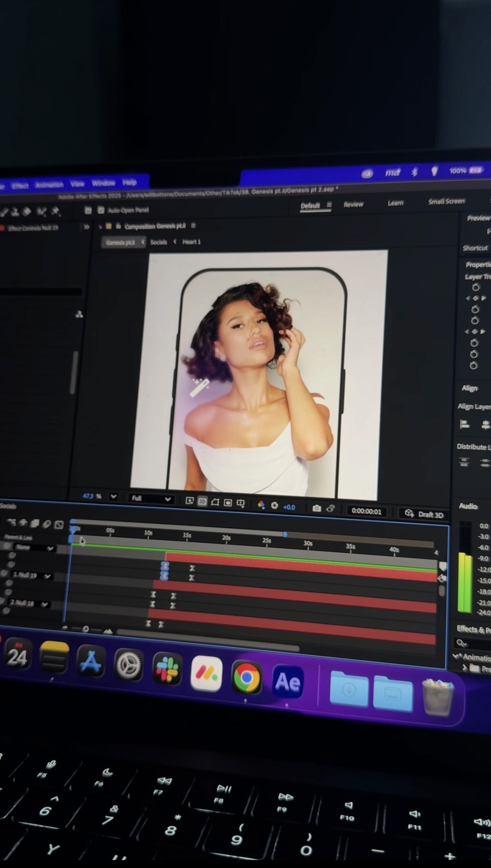Take a snapshot with camera icon
Screen dimensions: 491x868
pos(317,508)
